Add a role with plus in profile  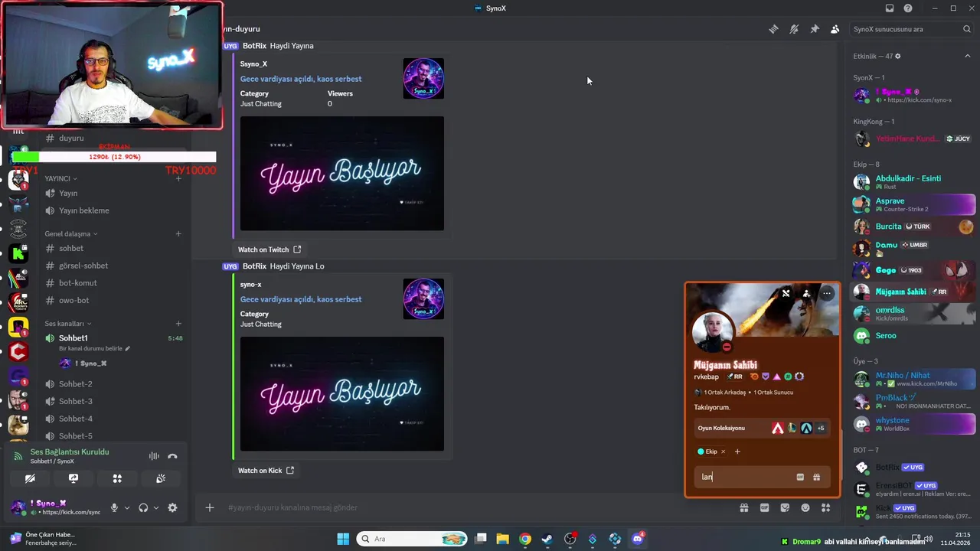[737, 452]
